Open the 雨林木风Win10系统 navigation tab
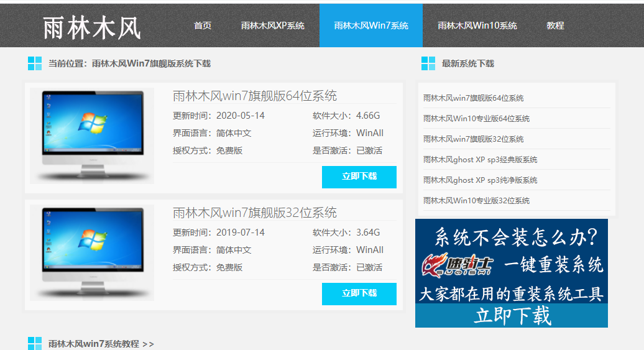The width and height of the screenshot is (644, 350). 477,25
